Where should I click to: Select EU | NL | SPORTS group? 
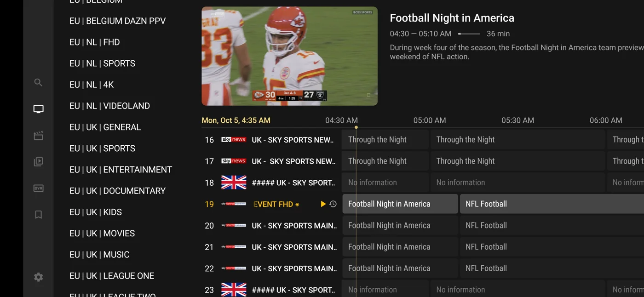point(102,63)
